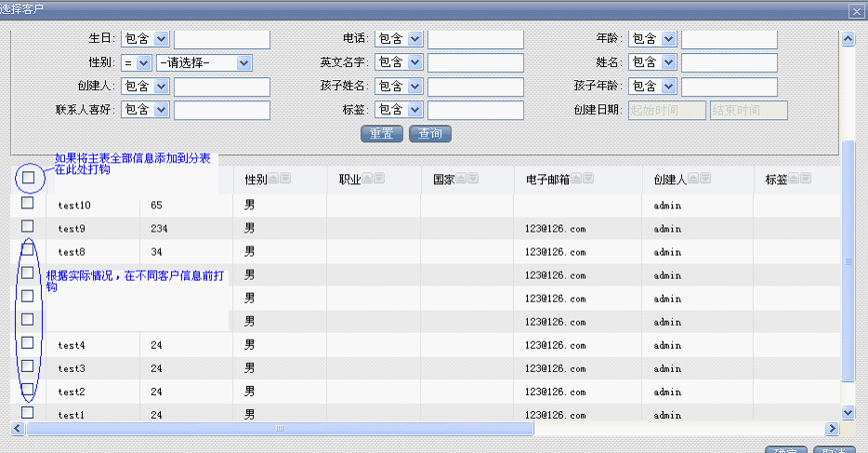Image resolution: width=868 pixels, height=453 pixels.
Task: Click the filter panel scroll-up arrow
Action: [x=848, y=39]
